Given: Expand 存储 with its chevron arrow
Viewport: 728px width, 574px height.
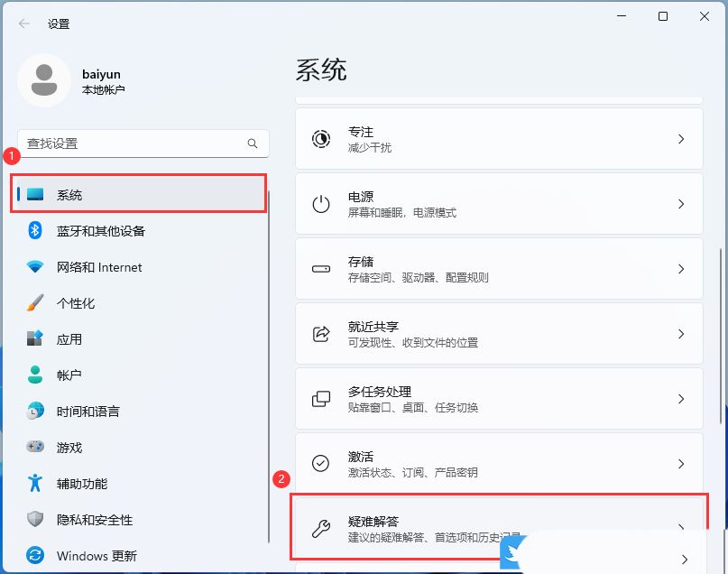Looking at the screenshot, I should point(681,269).
